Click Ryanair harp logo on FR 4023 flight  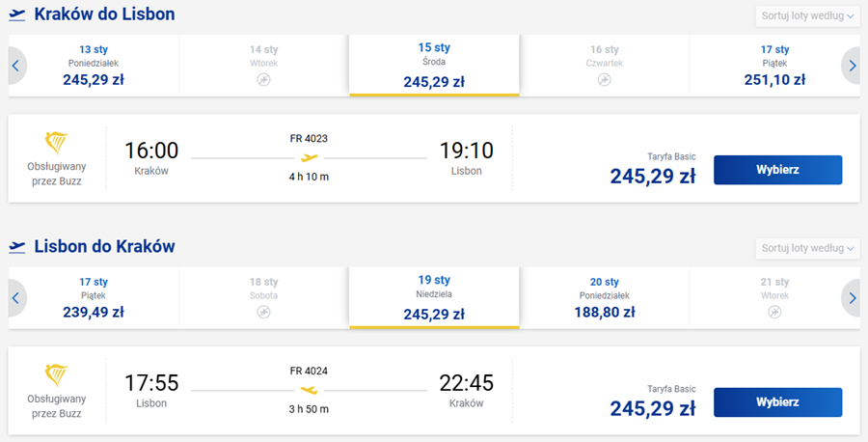[x=56, y=143]
